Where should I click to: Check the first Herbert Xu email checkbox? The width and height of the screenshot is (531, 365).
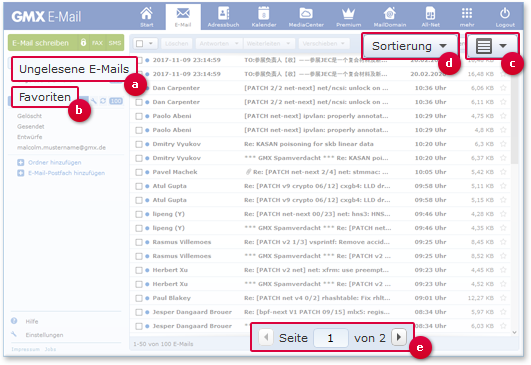(x=139, y=270)
